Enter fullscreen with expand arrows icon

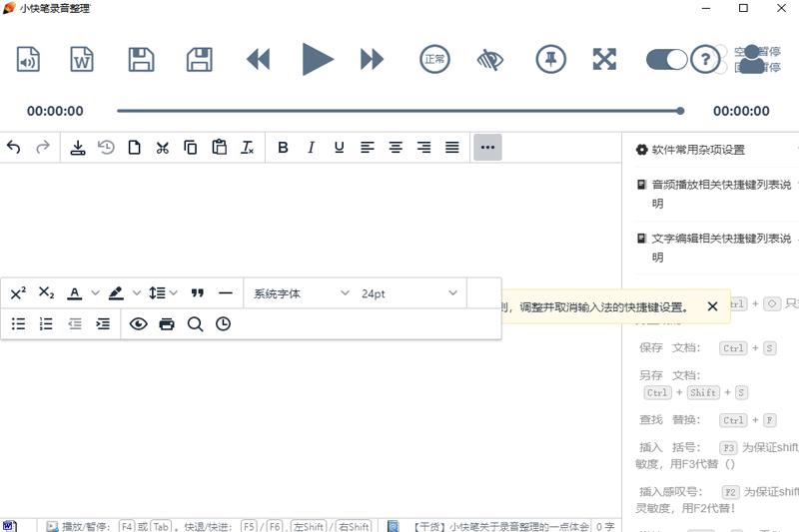[x=604, y=59]
